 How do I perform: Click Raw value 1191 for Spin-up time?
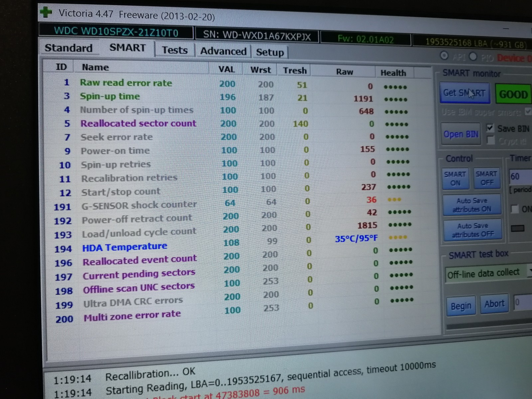(x=363, y=99)
